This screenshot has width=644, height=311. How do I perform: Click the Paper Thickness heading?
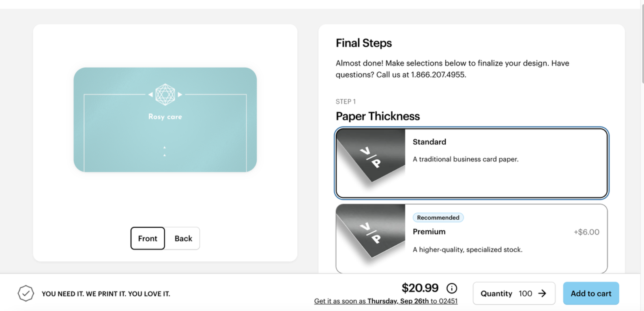coord(378,116)
